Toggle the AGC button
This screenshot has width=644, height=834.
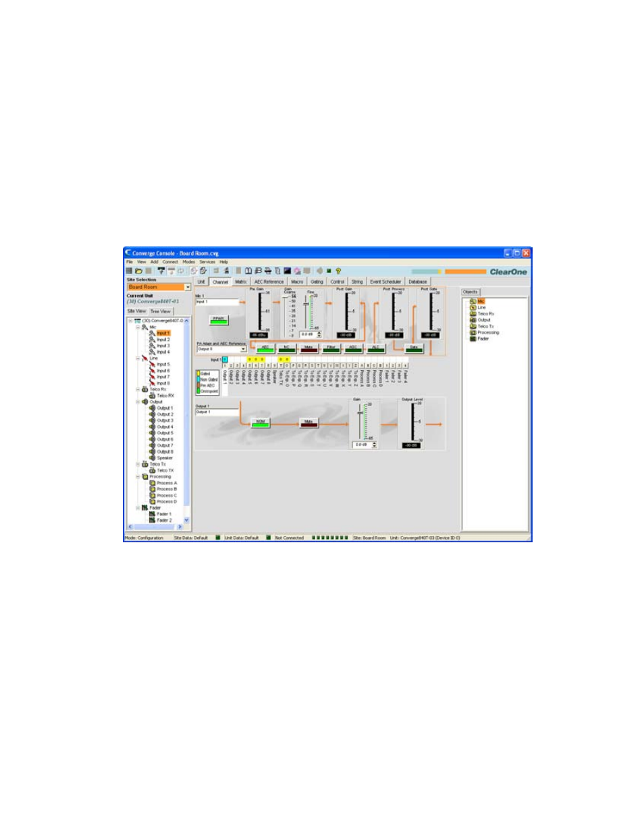click(x=353, y=348)
